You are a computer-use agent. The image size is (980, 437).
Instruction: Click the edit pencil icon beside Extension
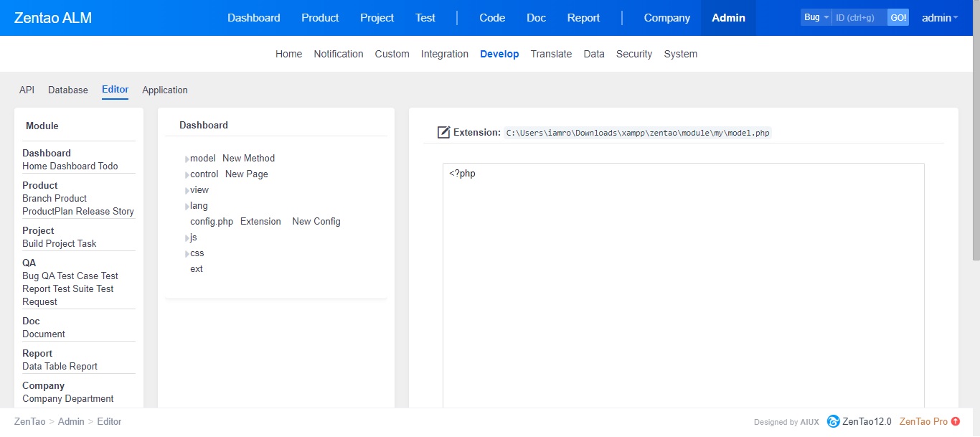pyautogui.click(x=443, y=133)
